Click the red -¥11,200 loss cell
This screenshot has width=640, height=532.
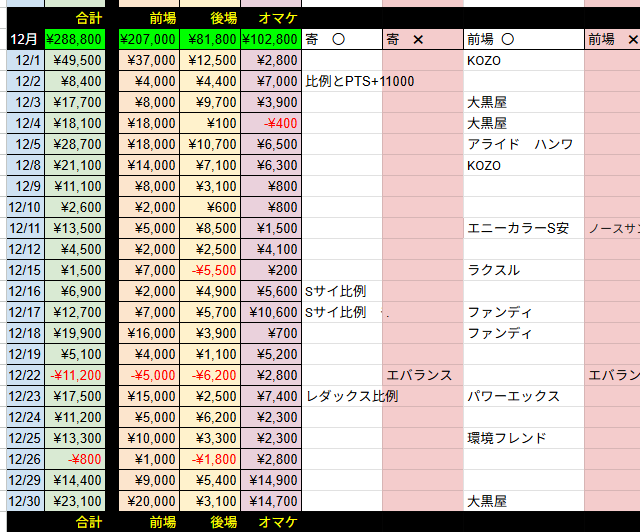coord(75,375)
